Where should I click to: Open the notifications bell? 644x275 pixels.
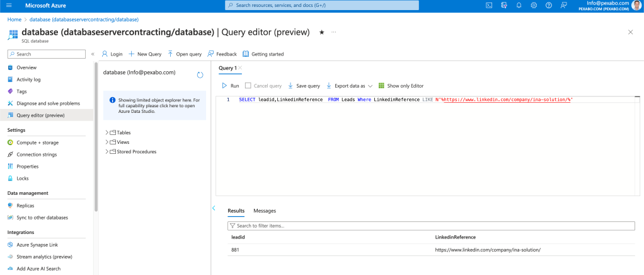519,5
